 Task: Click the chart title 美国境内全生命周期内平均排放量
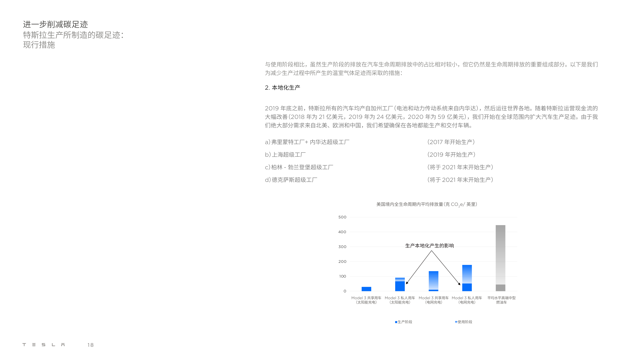[427, 204]
